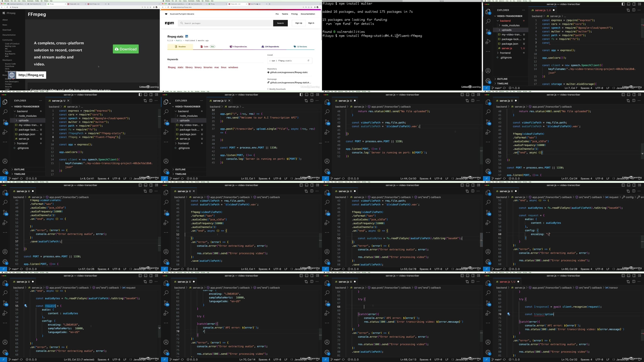Click the request breadcrumb in the Ln 55, Col 22 frame

[129, 288]
